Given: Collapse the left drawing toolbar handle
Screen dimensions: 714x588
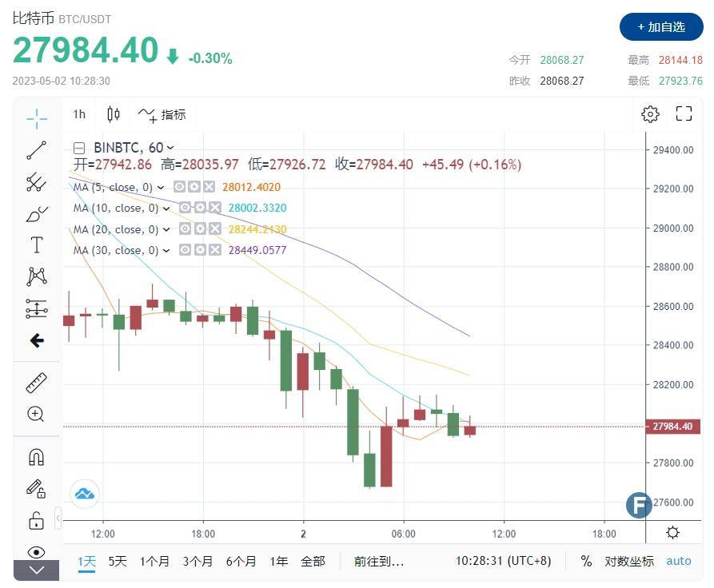Looking at the screenshot, I should [58, 518].
